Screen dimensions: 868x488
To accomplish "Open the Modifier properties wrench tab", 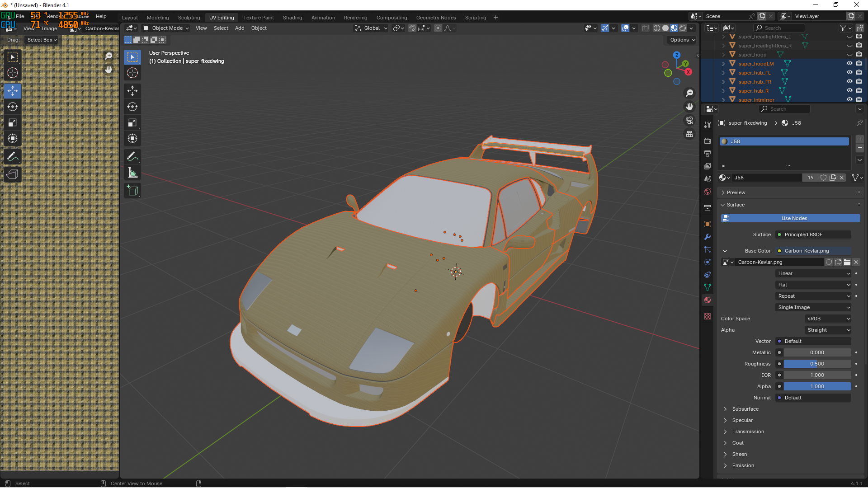I will 708,237.
